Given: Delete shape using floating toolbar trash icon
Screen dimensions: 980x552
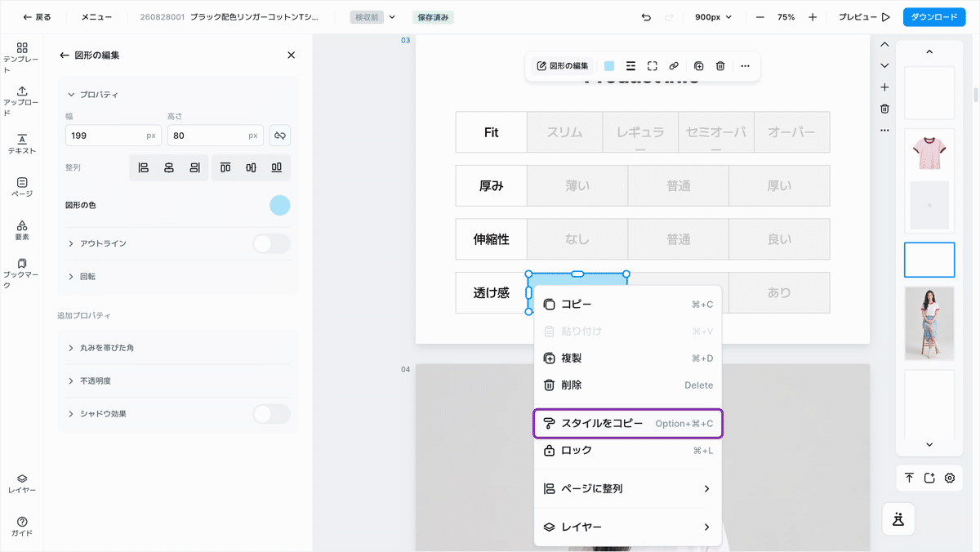Looking at the screenshot, I should tap(720, 66).
